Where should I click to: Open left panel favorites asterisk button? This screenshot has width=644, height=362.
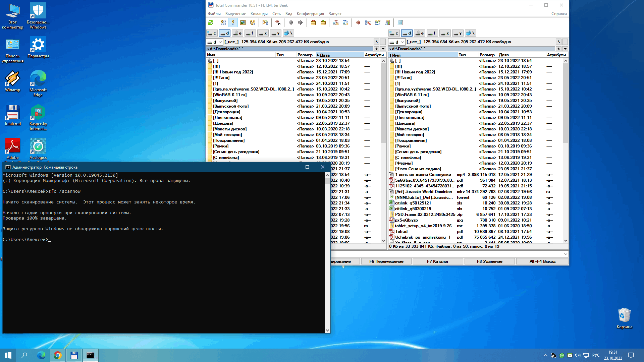[x=377, y=49]
